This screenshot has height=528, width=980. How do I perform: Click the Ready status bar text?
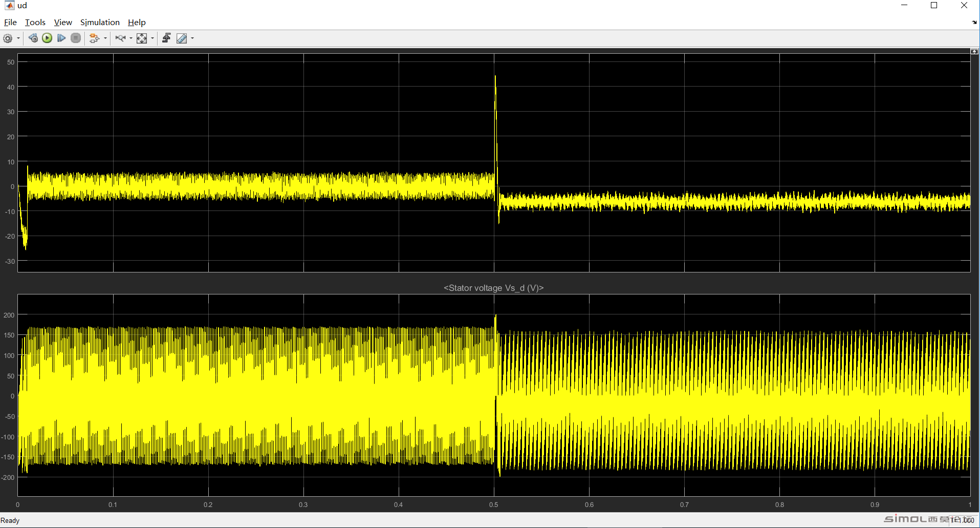pos(10,520)
